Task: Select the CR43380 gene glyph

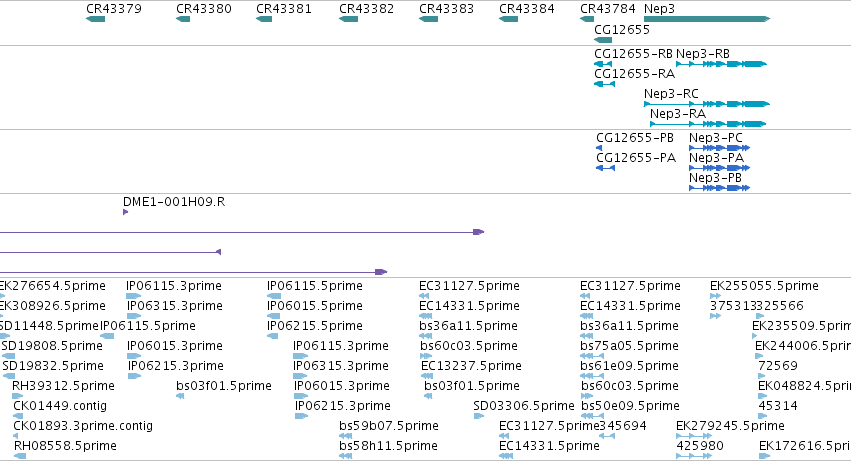Action: pyautogui.click(x=183, y=19)
